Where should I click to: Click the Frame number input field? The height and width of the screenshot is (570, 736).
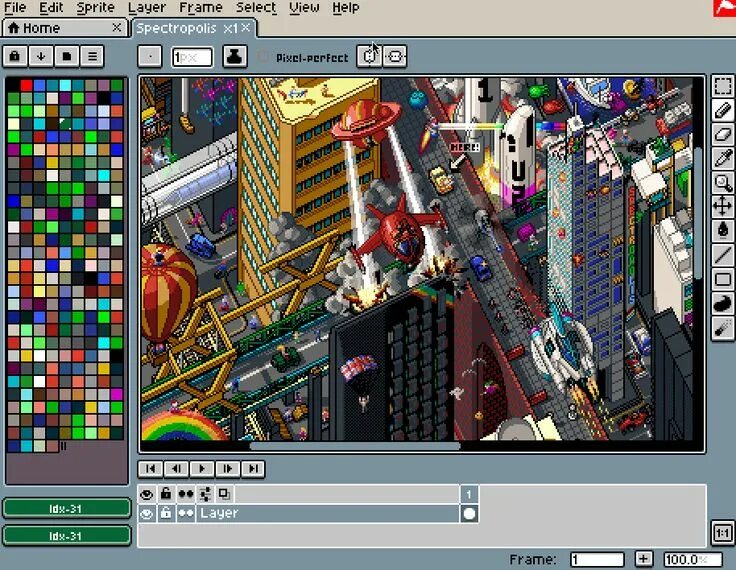[x=597, y=559]
